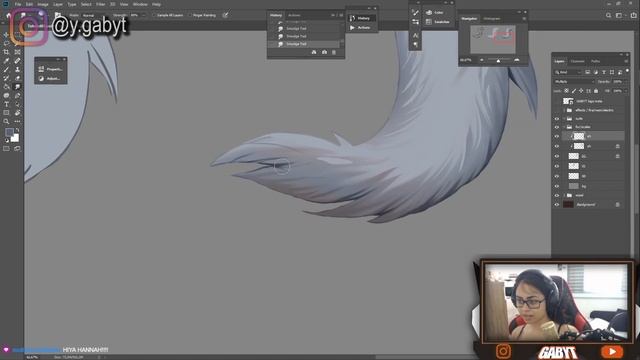
Task: Toggle visibility of tufts group
Action: tap(556, 119)
